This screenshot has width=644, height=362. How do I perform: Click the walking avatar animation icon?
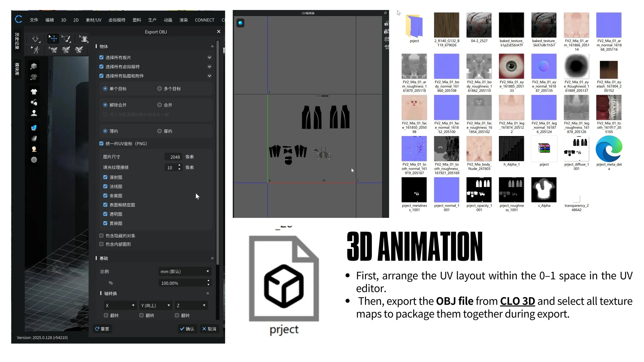pos(36,50)
